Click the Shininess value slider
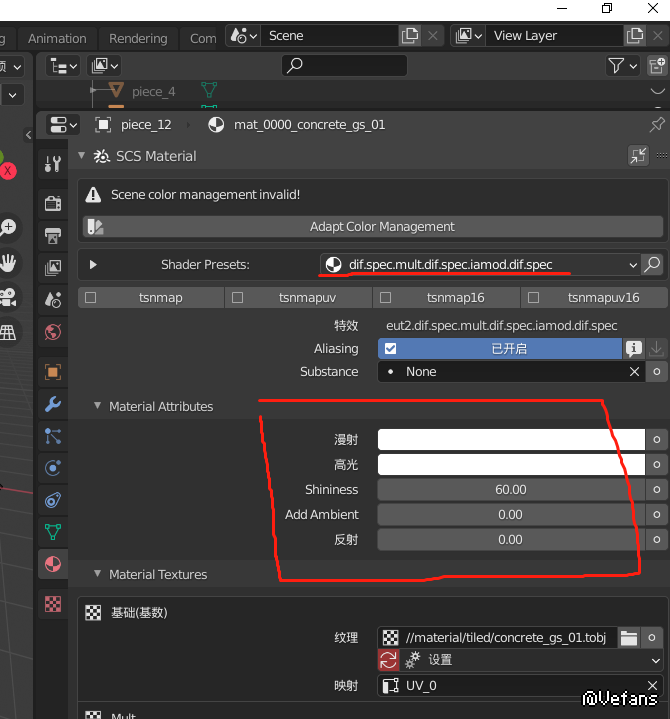The height and width of the screenshot is (719, 670). (x=510, y=490)
